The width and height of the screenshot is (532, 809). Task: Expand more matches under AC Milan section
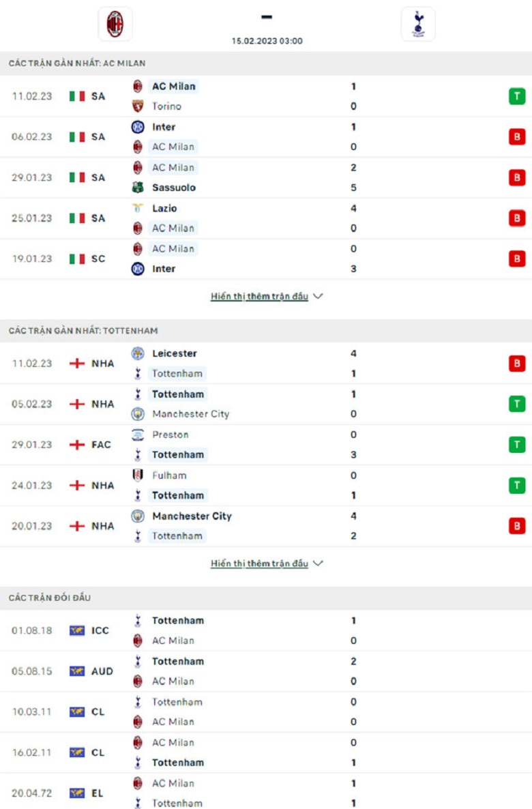point(266,296)
